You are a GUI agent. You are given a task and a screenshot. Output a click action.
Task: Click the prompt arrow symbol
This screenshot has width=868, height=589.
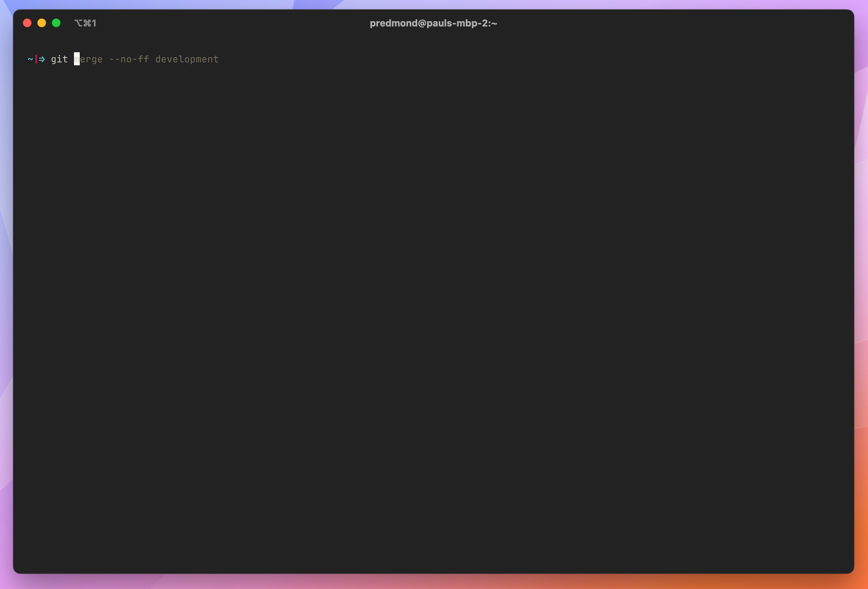pyautogui.click(x=42, y=59)
